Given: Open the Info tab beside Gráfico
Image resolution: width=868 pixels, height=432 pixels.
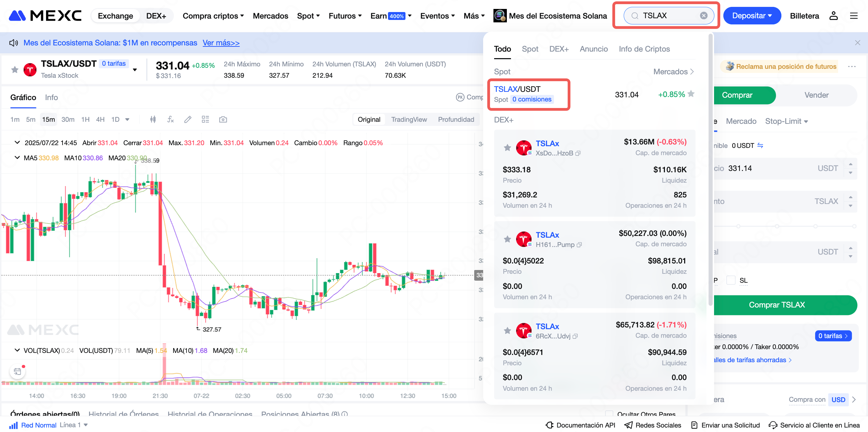Looking at the screenshot, I should (x=52, y=97).
